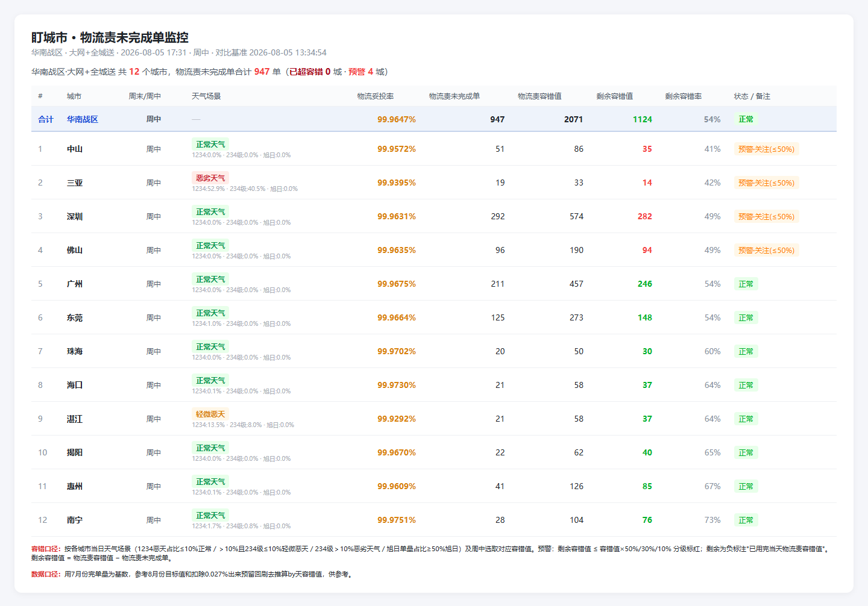Click the weather breakdown text under 湛江
Image resolution: width=868 pixels, height=606 pixels.
[243, 425]
